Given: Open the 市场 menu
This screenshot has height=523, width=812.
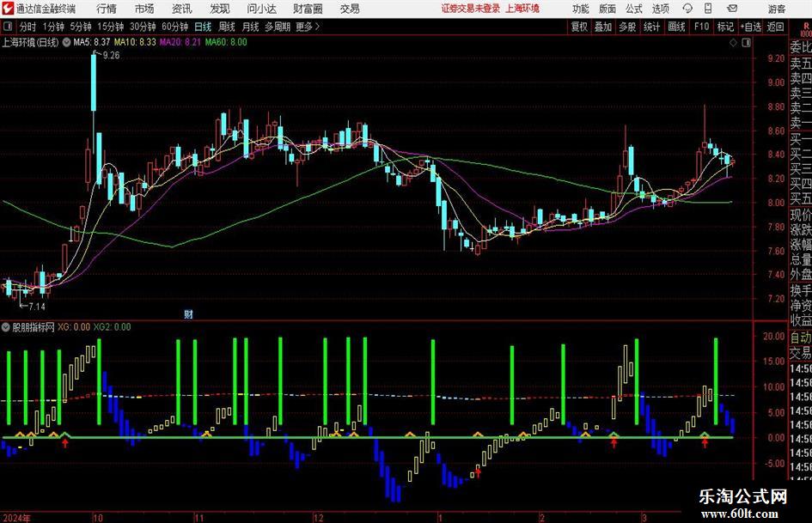Looking at the screenshot, I should click(x=144, y=9).
